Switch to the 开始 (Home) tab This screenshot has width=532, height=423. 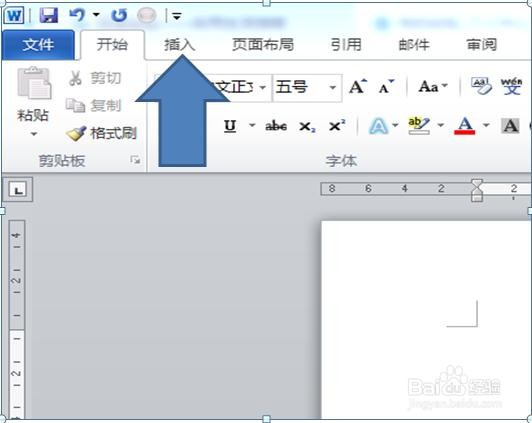(x=112, y=45)
